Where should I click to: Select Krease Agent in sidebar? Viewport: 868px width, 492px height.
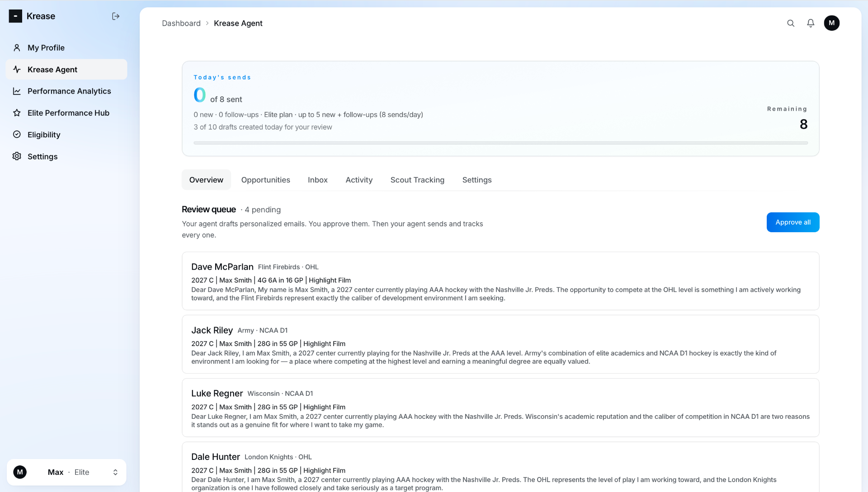pos(66,69)
